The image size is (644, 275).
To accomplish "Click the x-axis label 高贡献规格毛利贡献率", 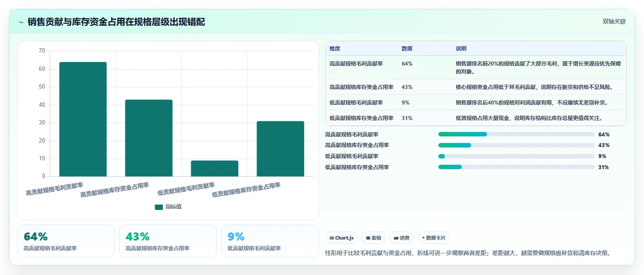I will click(x=55, y=189).
